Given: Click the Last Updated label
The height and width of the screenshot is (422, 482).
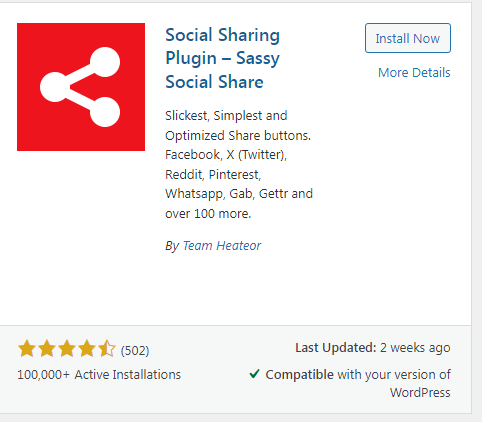Looking at the screenshot, I should click(x=336, y=348).
